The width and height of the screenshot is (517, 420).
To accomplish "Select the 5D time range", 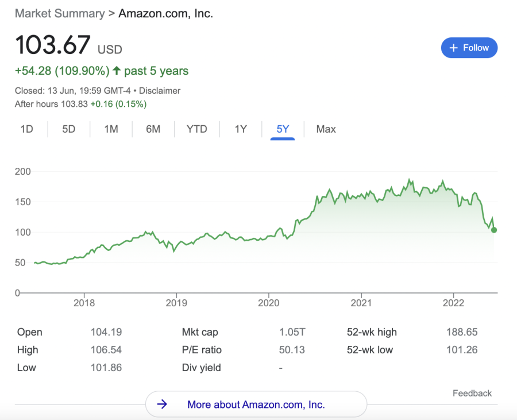I will (x=68, y=129).
